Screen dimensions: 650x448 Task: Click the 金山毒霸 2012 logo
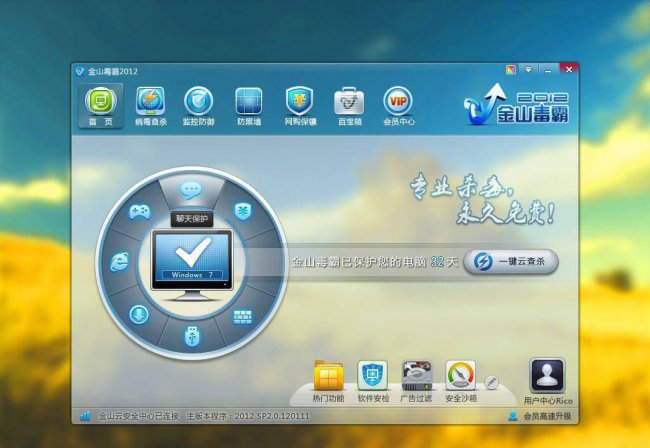(516, 104)
